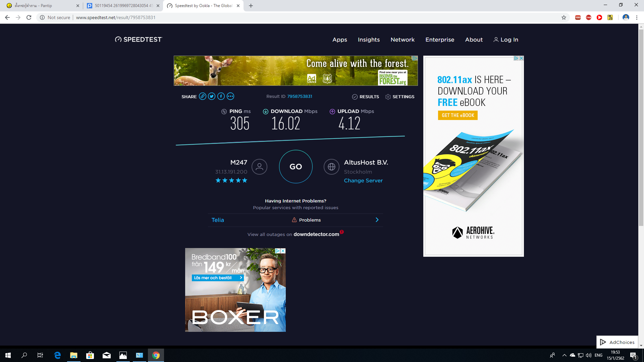Open Mail app from taskbar
The width and height of the screenshot is (644, 362).
point(107,355)
